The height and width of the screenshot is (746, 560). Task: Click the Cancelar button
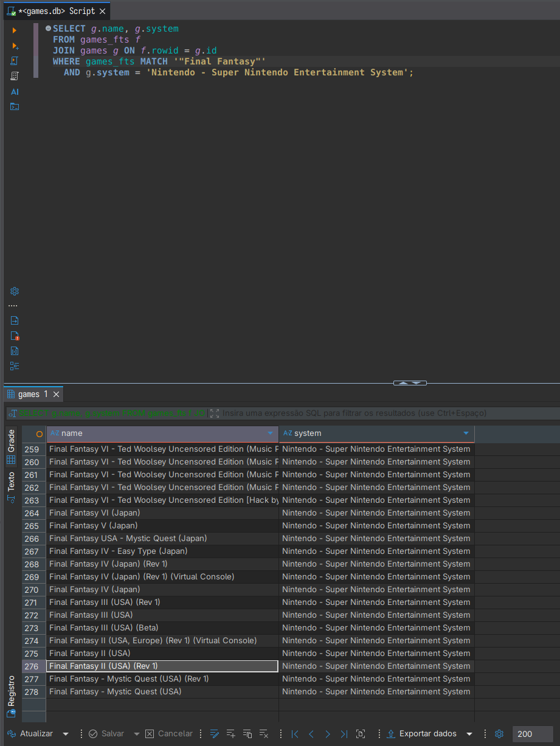click(x=169, y=734)
